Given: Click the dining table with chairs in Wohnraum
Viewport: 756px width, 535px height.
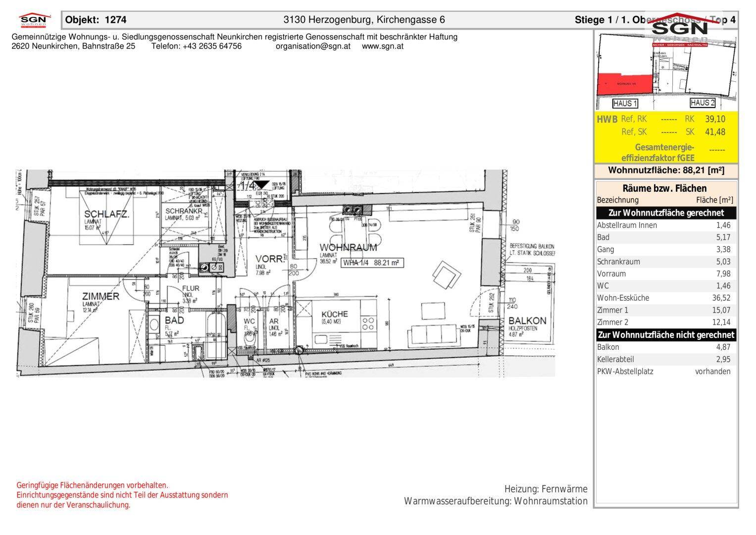Looking at the screenshot, I should tap(352, 228).
